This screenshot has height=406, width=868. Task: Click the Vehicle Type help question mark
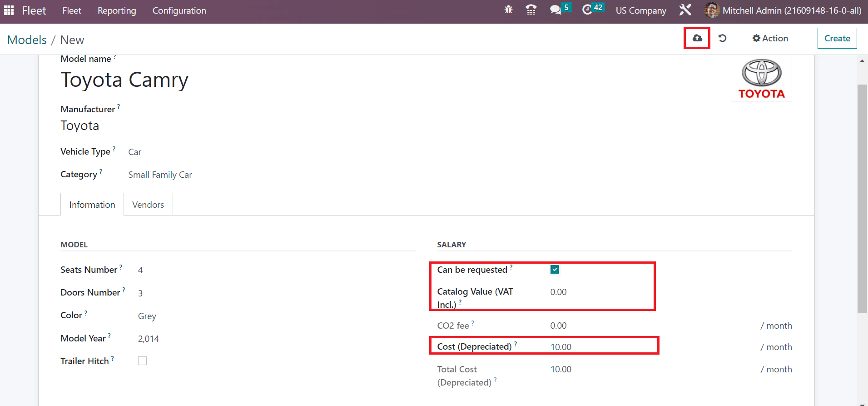[114, 149]
